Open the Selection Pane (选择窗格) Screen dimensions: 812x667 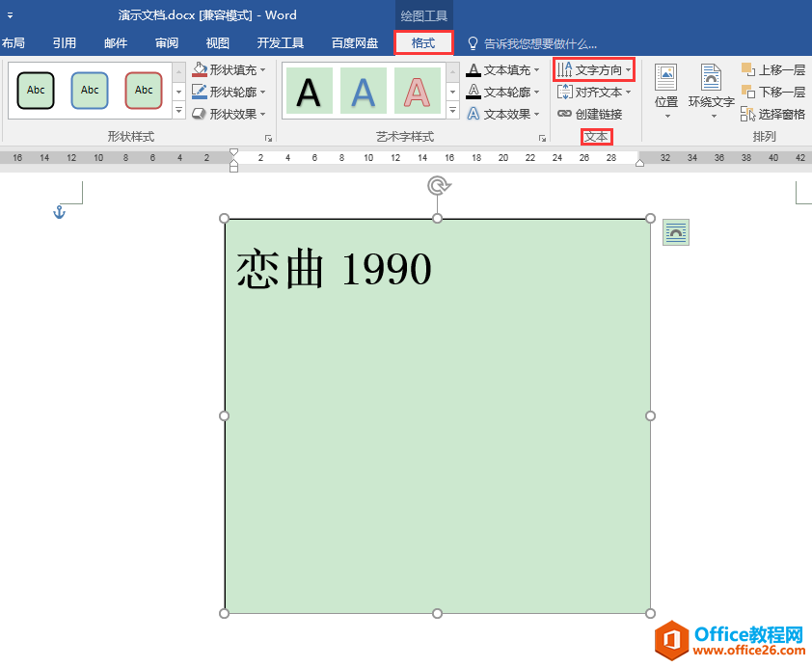(773, 114)
